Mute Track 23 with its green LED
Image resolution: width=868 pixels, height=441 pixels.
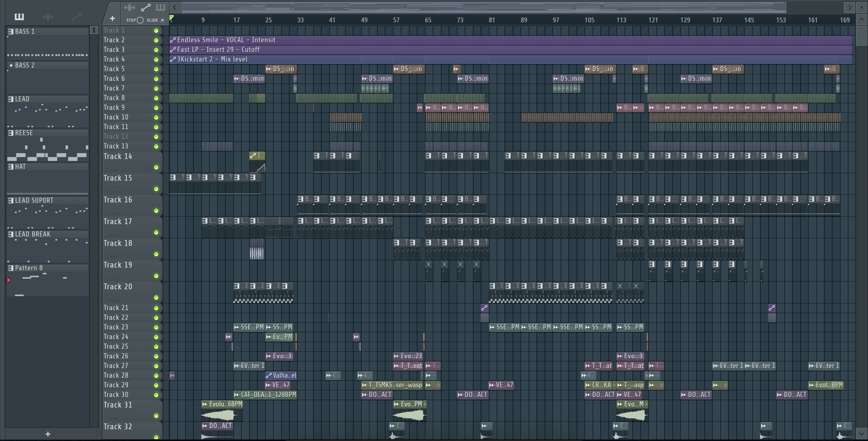(156, 327)
